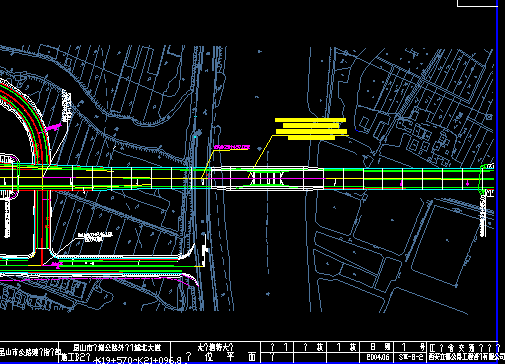Select the white leader annotation below the interchange
This screenshot has width=505, height=364.
pyautogui.click(x=95, y=237)
